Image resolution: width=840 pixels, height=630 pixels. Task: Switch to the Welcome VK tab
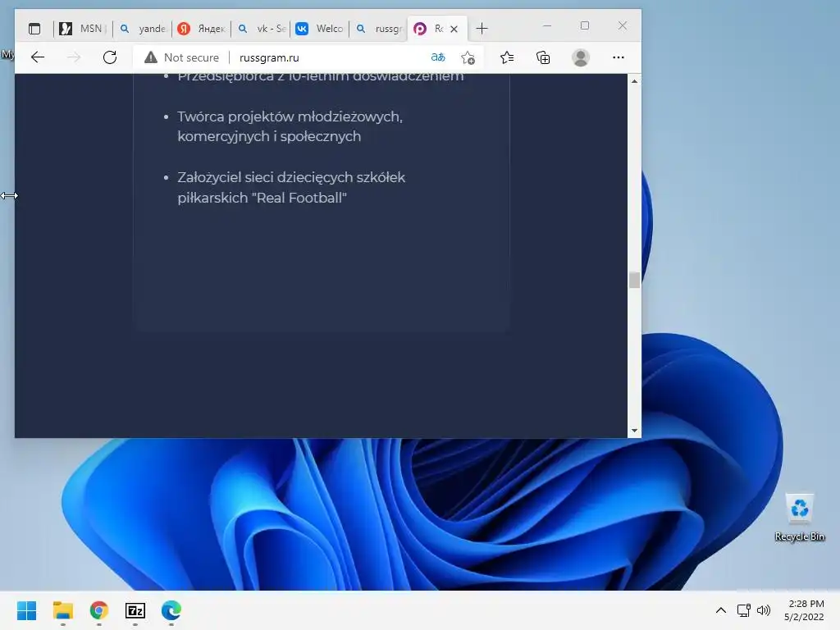coord(320,29)
